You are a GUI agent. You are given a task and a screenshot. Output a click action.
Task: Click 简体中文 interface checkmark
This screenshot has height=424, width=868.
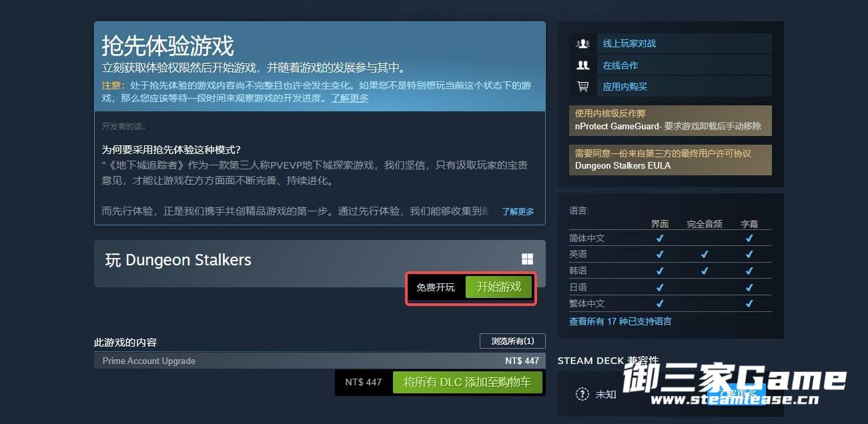coord(660,238)
